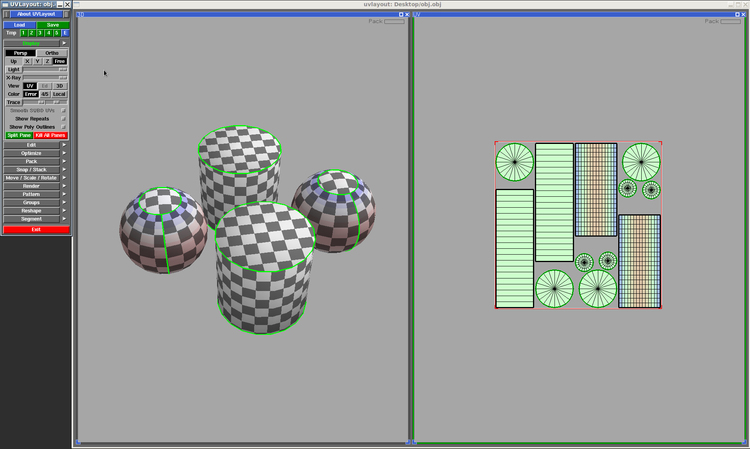Viewport: 750px width, 449px height.
Task: Select the top-left circular UV shell
Action: 515,162
